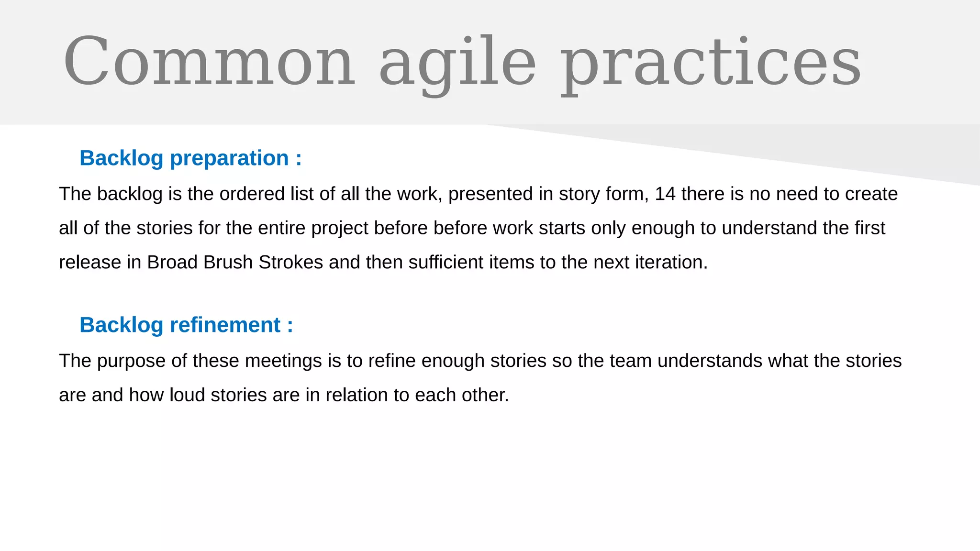Click the word "refinement" in the blue heading
The image size is (980, 551).
[225, 325]
